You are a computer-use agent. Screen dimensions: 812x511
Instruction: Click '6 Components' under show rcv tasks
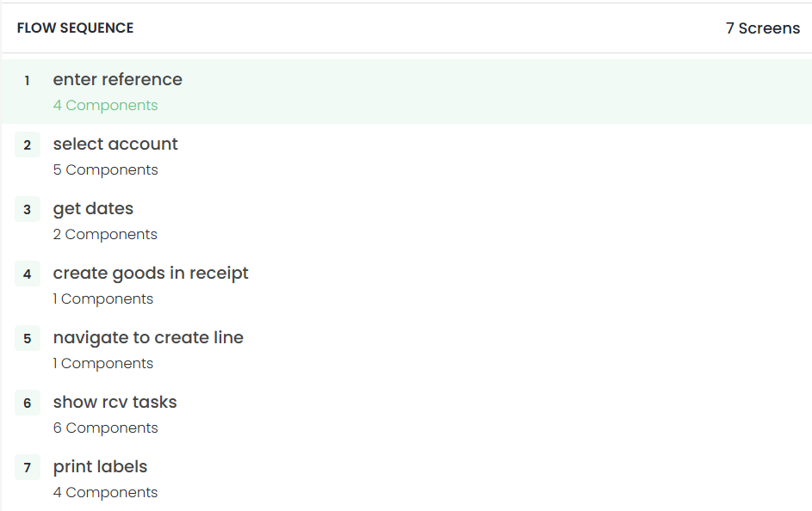pos(105,428)
